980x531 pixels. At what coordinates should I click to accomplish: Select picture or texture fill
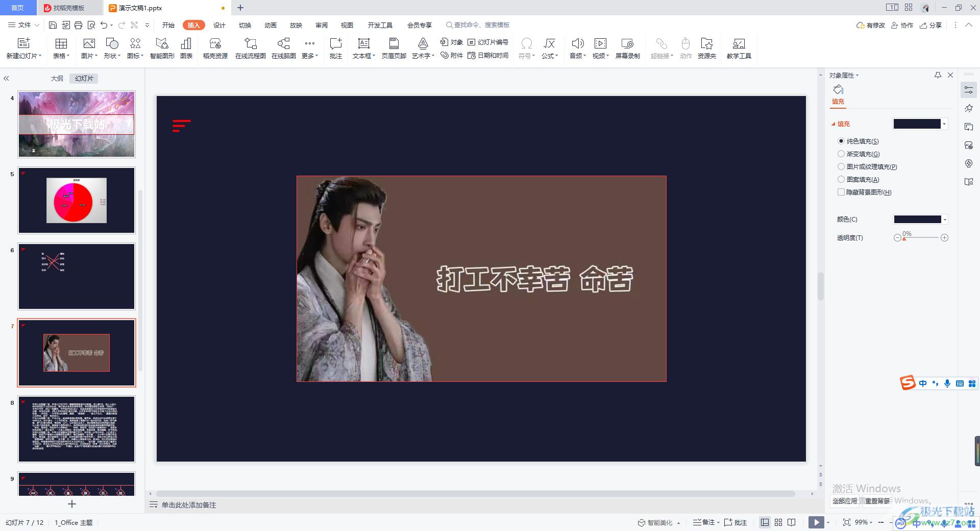pyautogui.click(x=867, y=166)
